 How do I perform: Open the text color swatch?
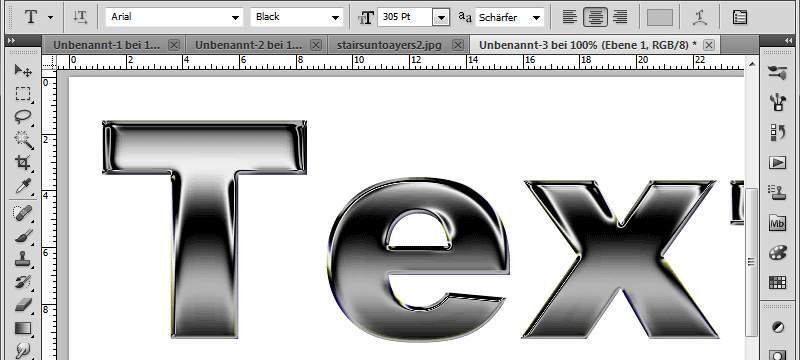point(660,17)
